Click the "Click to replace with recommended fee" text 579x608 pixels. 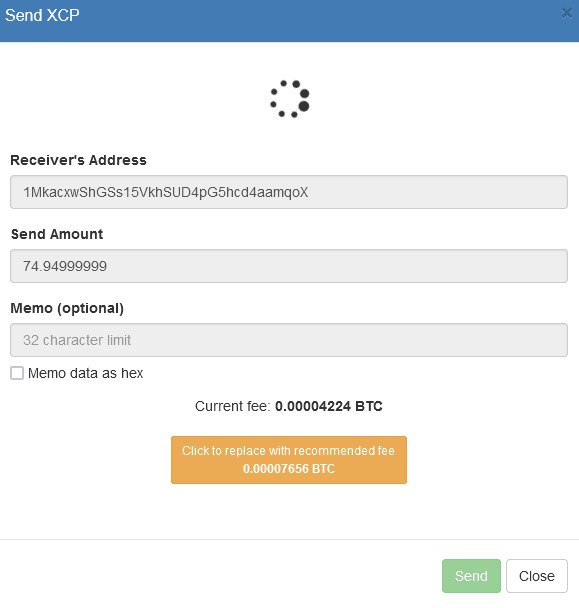pos(289,451)
